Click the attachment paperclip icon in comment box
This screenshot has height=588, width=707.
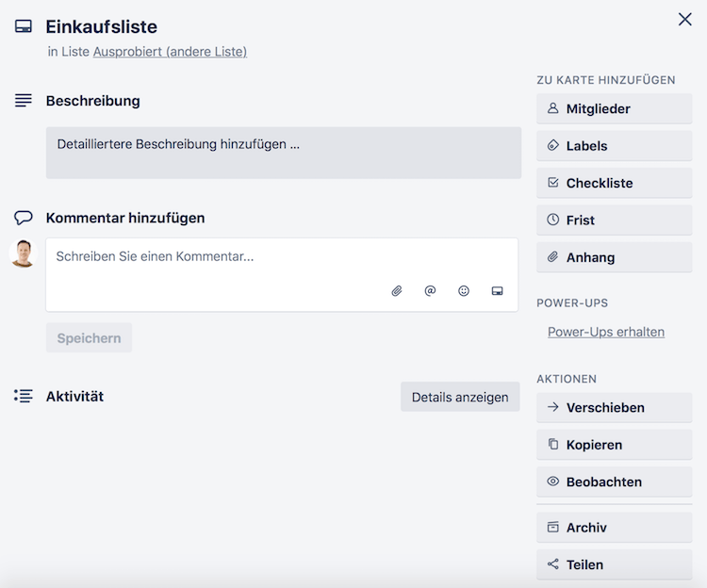397,291
